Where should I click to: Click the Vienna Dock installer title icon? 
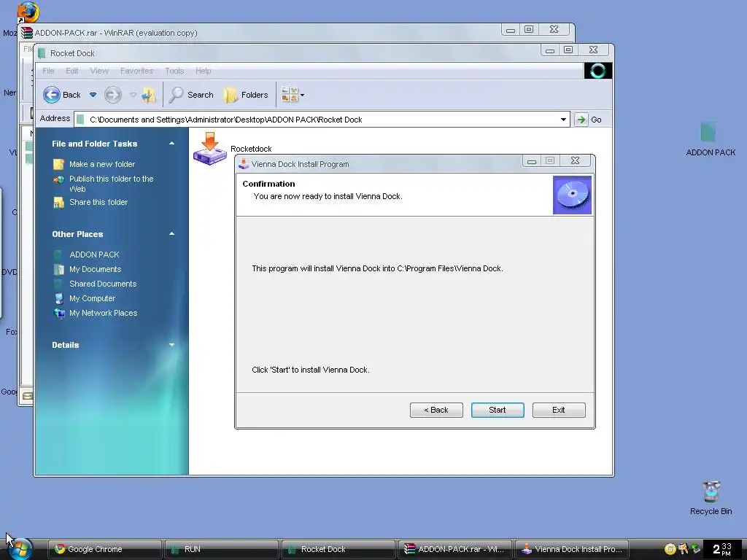click(x=244, y=164)
